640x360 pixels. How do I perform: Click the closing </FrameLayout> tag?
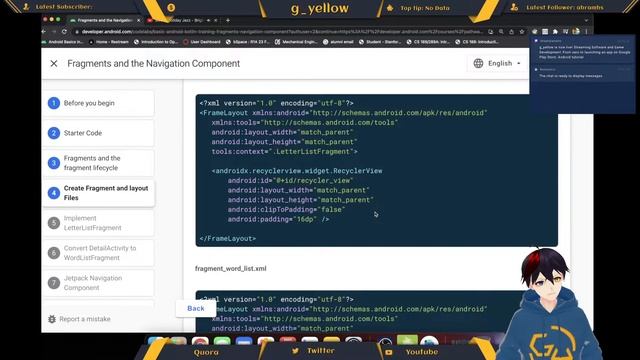(x=228, y=238)
